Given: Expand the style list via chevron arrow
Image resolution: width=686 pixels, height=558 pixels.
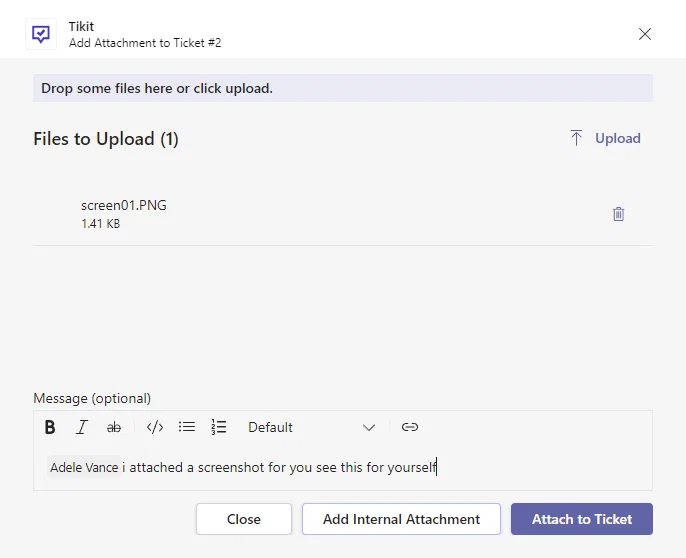Looking at the screenshot, I should coord(369,428).
